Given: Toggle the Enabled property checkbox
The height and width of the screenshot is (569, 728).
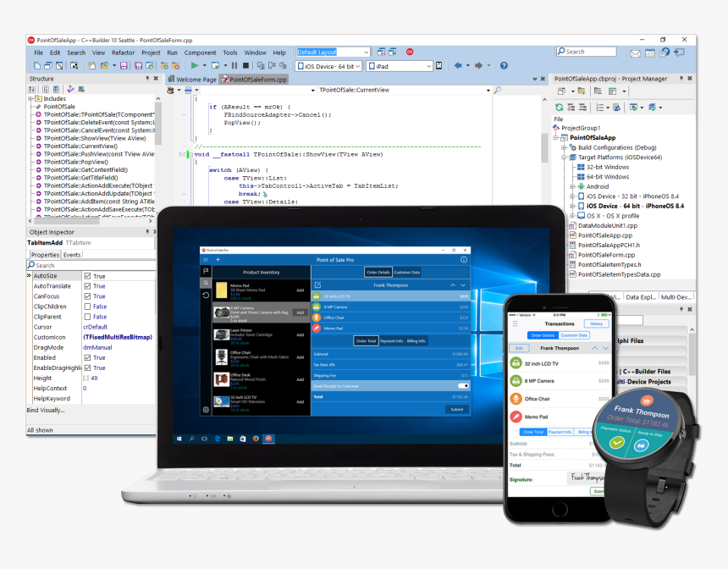Looking at the screenshot, I should point(87,357).
